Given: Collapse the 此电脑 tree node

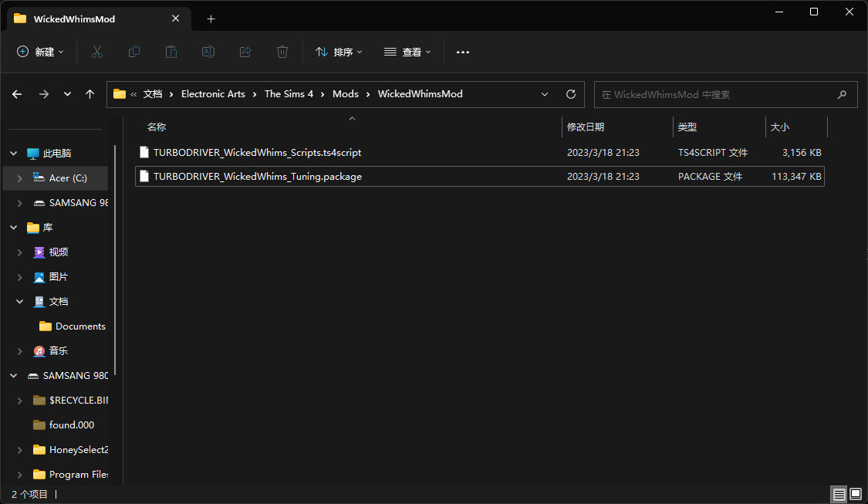Looking at the screenshot, I should (x=14, y=154).
